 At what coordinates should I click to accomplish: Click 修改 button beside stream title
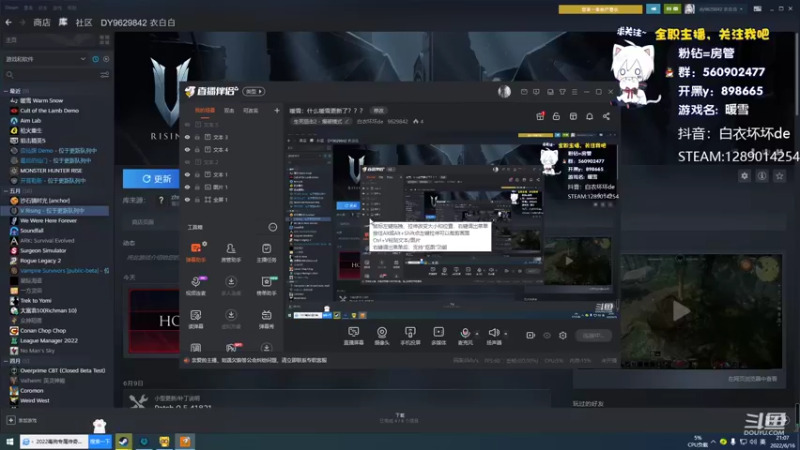(379, 110)
